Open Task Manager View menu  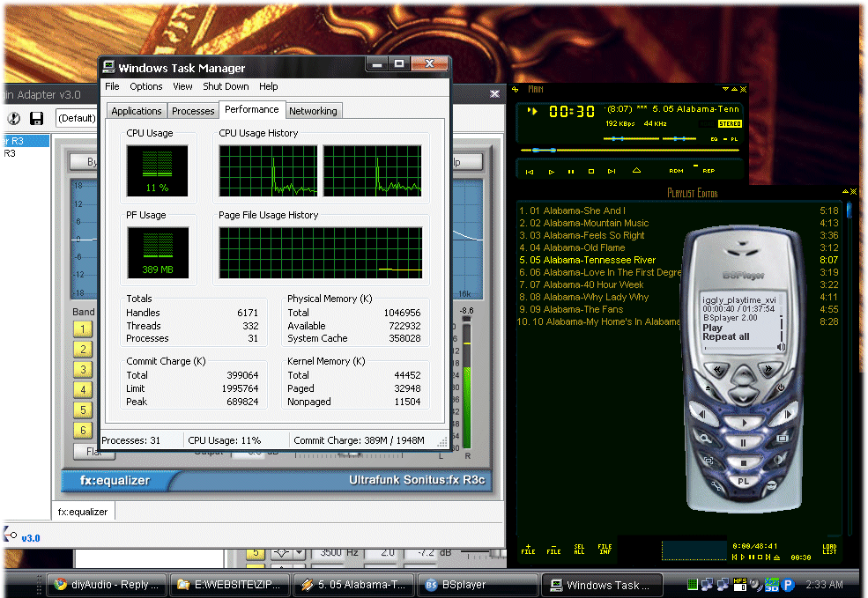pos(182,86)
